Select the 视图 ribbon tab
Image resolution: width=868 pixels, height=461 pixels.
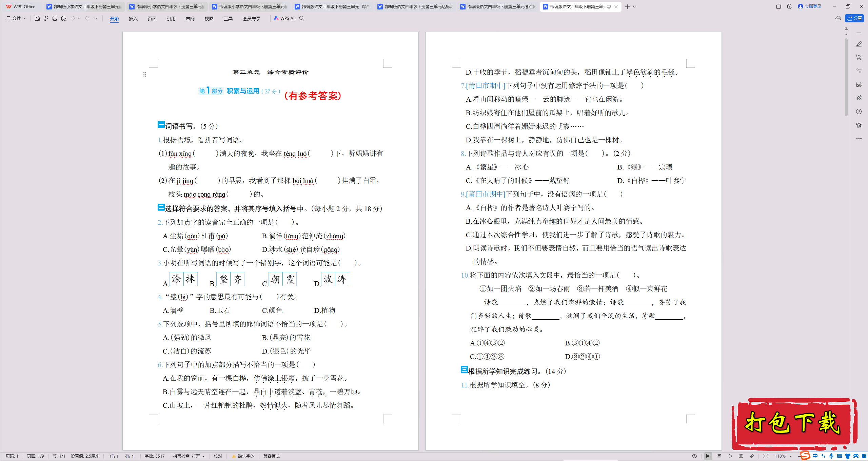click(209, 18)
